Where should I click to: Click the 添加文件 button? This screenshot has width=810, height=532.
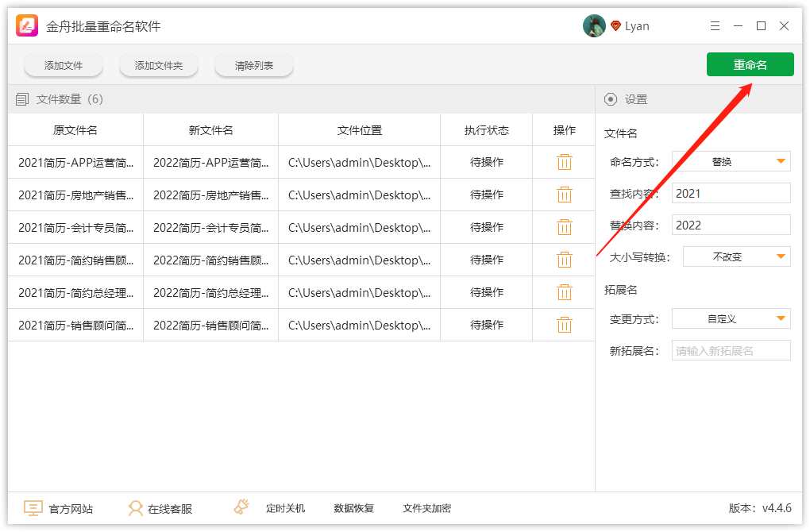coord(64,66)
